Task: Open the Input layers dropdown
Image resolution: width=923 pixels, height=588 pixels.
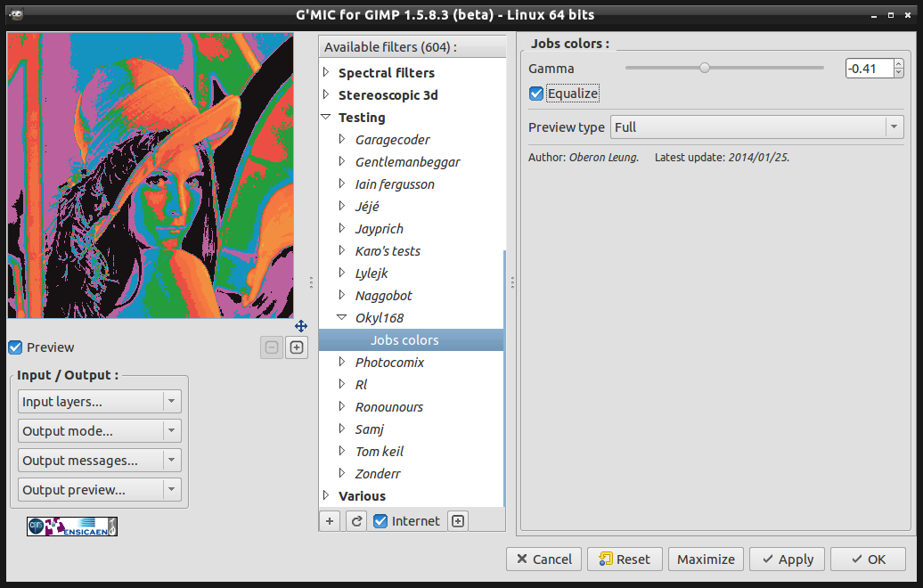Action: pos(100,402)
